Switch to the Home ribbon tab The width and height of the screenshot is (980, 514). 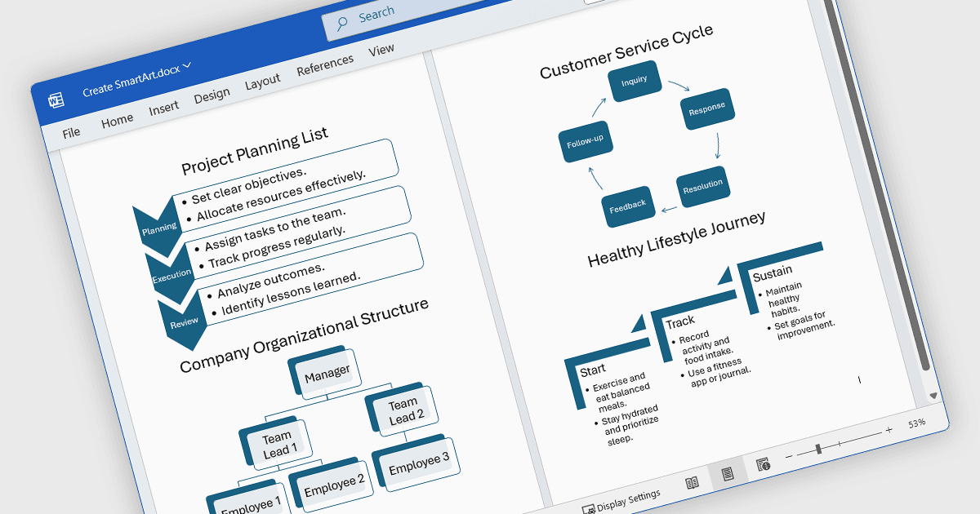[x=117, y=120]
